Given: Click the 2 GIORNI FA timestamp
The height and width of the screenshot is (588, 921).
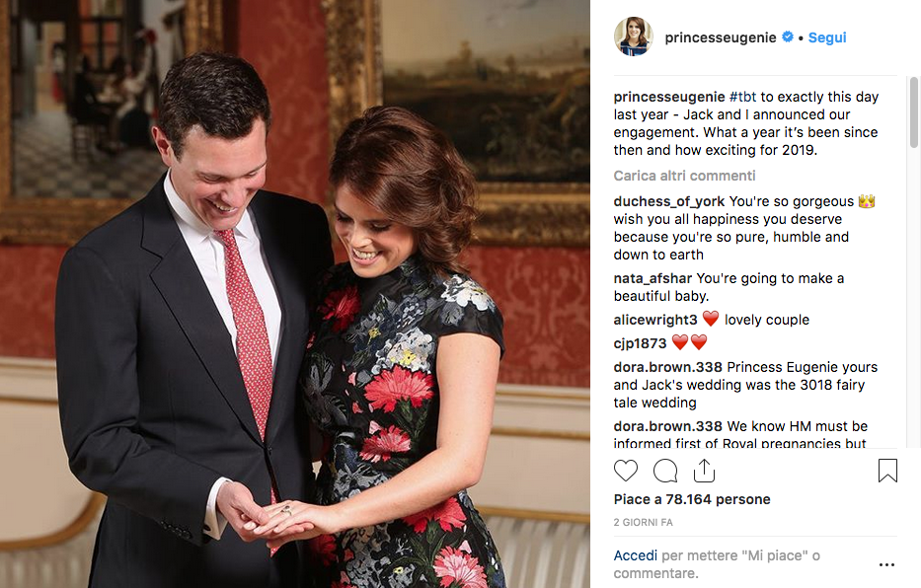Looking at the screenshot, I should click(x=644, y=522).
